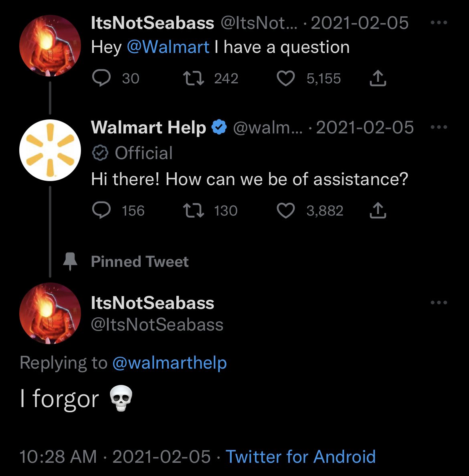This screenshot has width=469, height=476.
Task: Click the Walmart Help verified badge
Action: pos(219,128)
